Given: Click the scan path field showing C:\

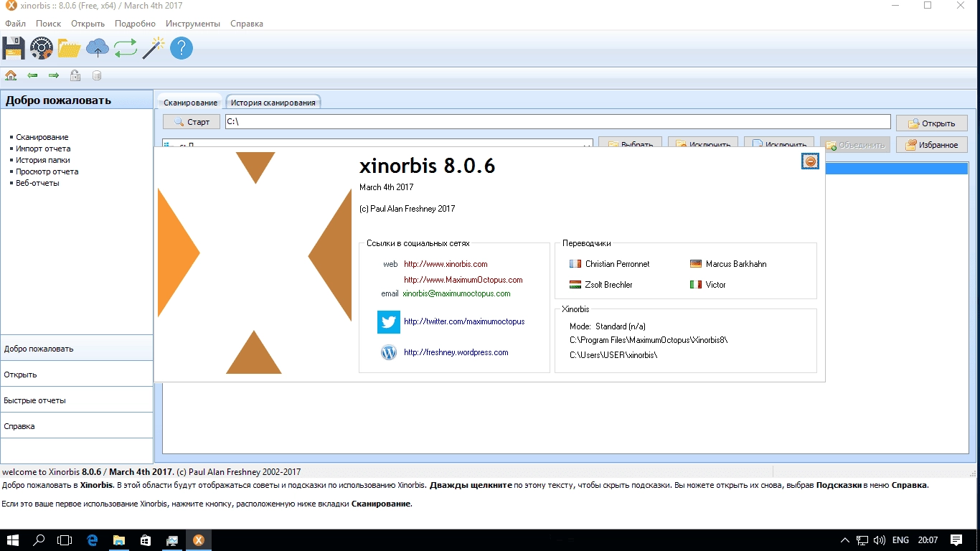Looking at the screenshot, I should tap(557, 122).
